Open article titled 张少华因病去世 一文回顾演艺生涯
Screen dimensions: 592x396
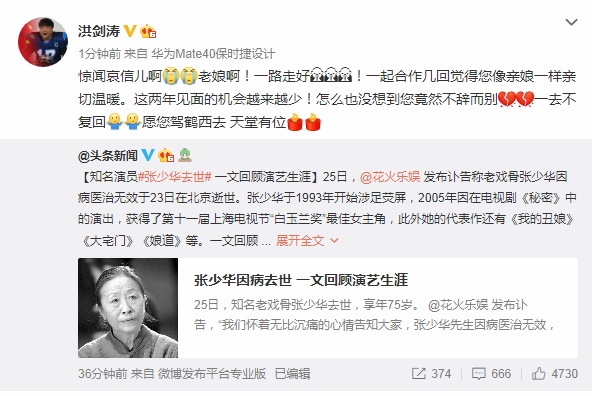(x=301, y=280)
